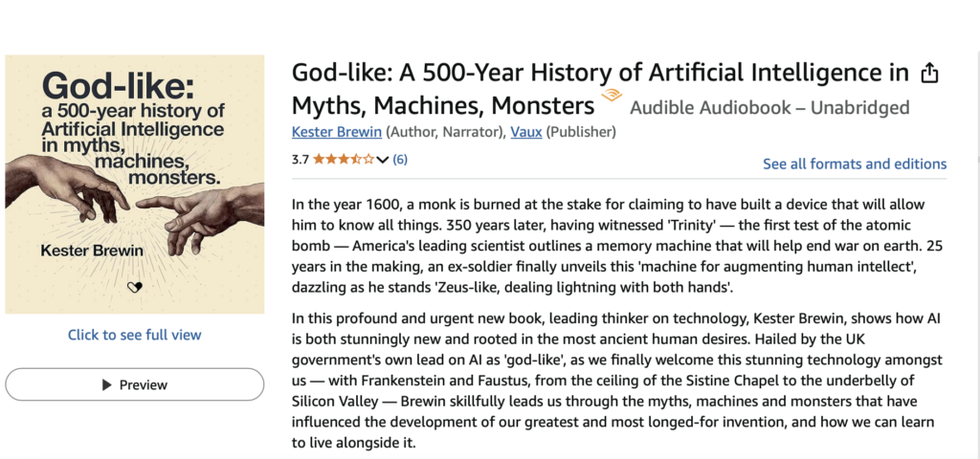Click the paragraph starting 'In the year 1600'
This screenshot has height=459, width=980.
(617, 246)
